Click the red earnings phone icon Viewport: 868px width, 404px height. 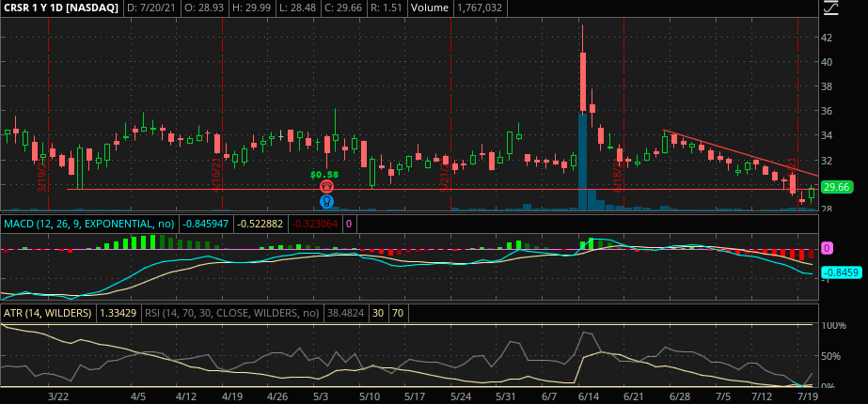click(x=326, y=187)
